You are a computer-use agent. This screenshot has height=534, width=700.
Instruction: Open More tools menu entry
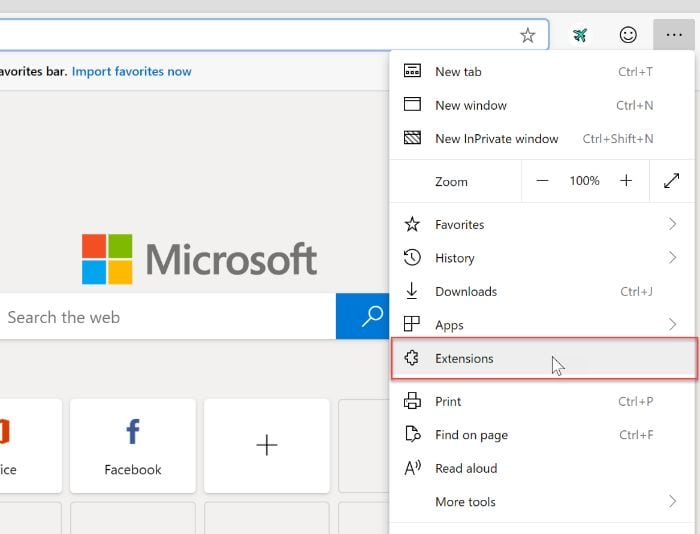542,501
